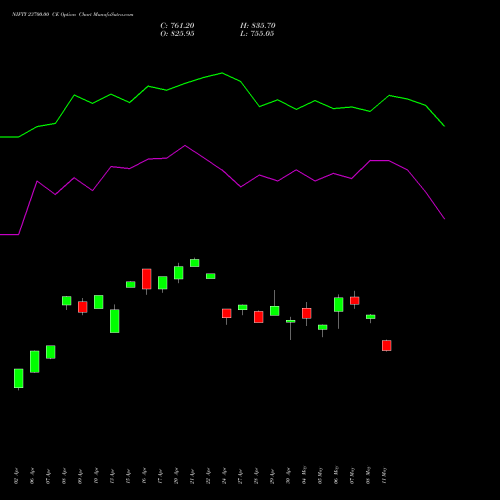This screenshot has width=500, height=500.
Task: Click the red candlestick for 07 May
Action: (355, 301)
